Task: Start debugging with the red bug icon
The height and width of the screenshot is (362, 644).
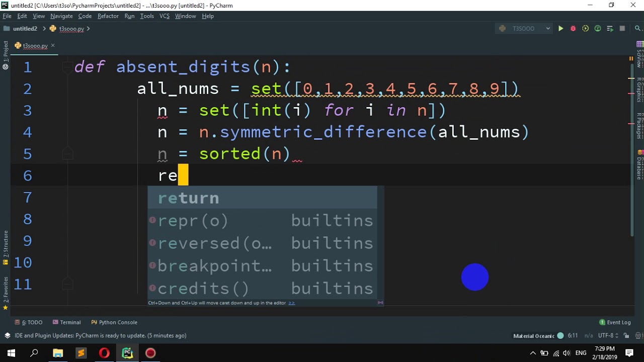Action: tap(573, 29)
